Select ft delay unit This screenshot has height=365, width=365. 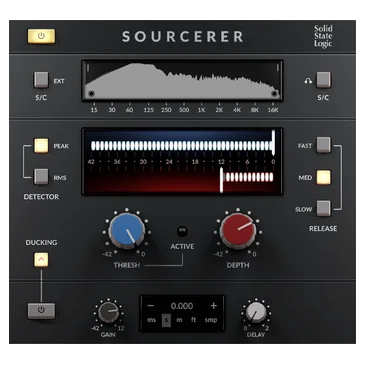[193, 320]
